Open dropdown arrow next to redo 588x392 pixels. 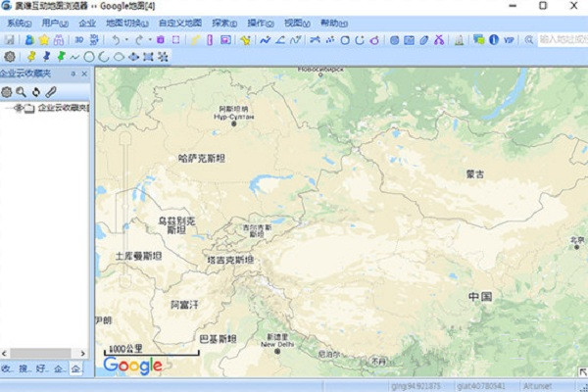[x=150, y=40]
